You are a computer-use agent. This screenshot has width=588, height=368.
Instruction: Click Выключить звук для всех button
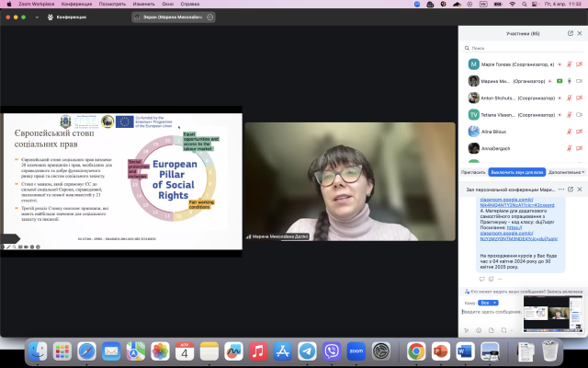(517, 171)
